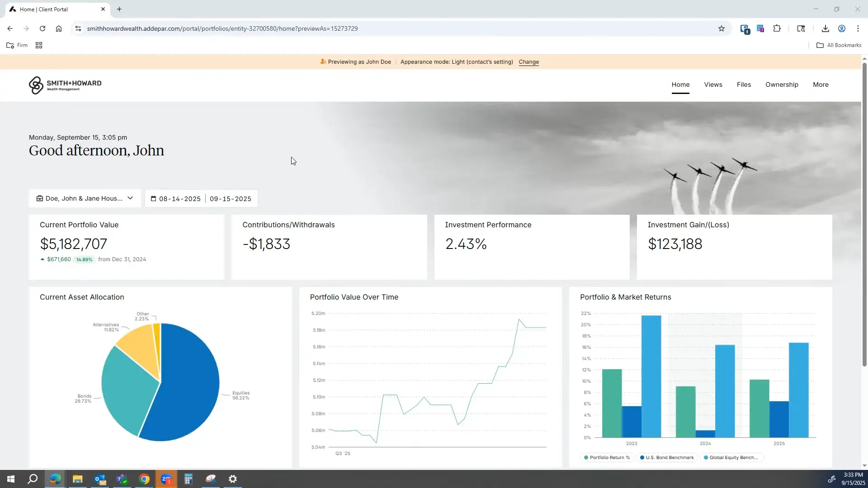Viewport: 868px width, 488px height.
Task: Open Windows Calculator from taskbar
Action: pyautogui.click(x=189, y=479)
